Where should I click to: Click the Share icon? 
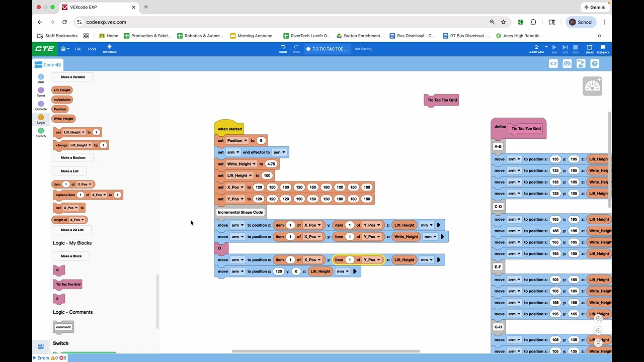(589, 49)
